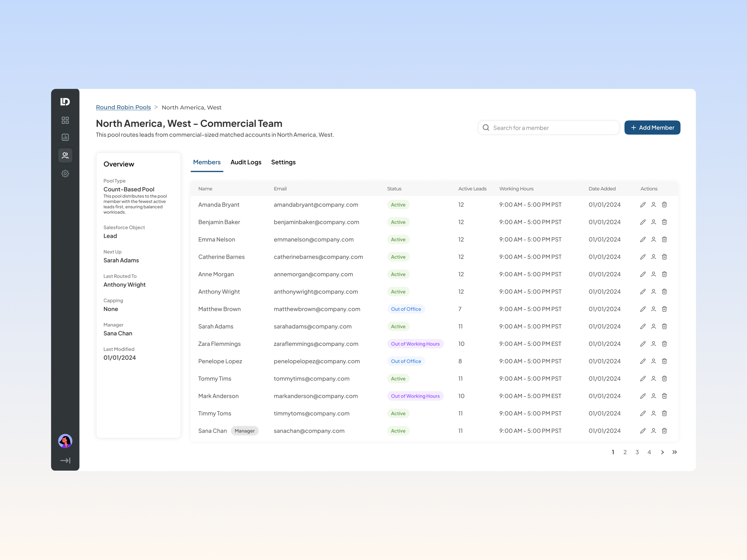Viewport: 747px width, 560px height.
Task: Click the Search for a member field
Action: [549, 127]
